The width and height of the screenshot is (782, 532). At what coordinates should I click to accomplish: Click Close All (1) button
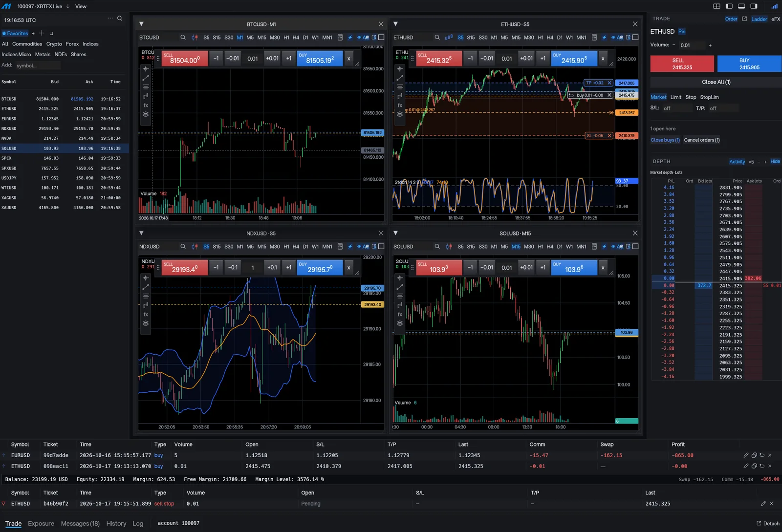[x=716, y=82]
